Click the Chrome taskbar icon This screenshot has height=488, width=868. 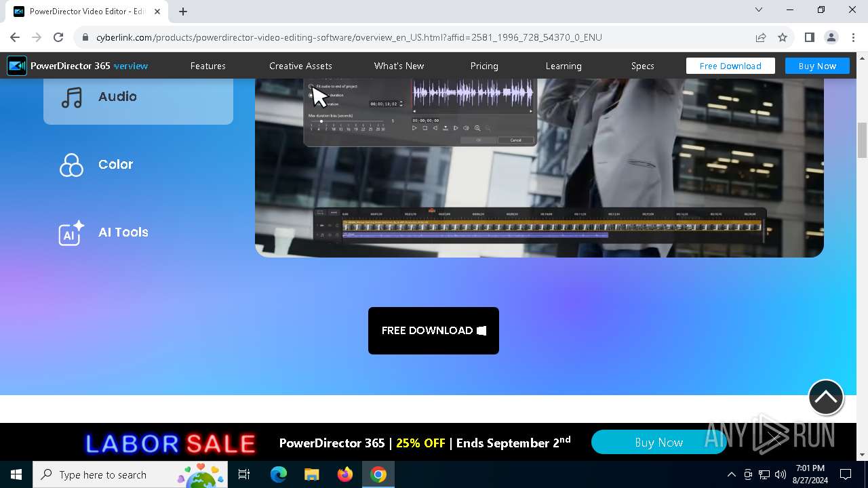pyautogui.click(x=378, y=474)
